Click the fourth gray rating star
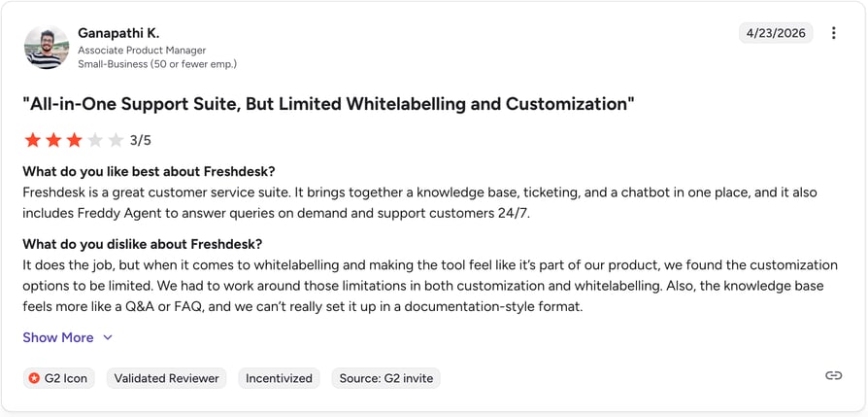 94,140
